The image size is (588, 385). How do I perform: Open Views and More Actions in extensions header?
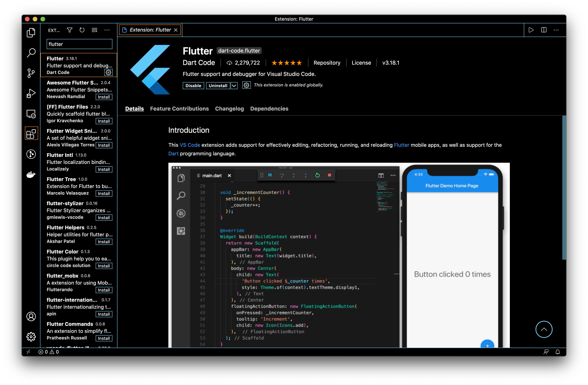click(107, 30)
